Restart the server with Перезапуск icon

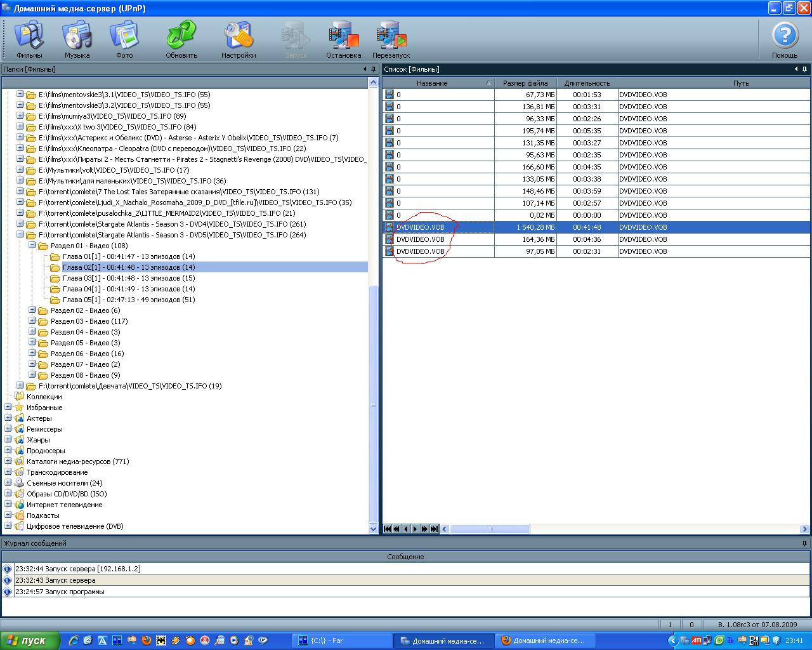click(x=391, y=39)
